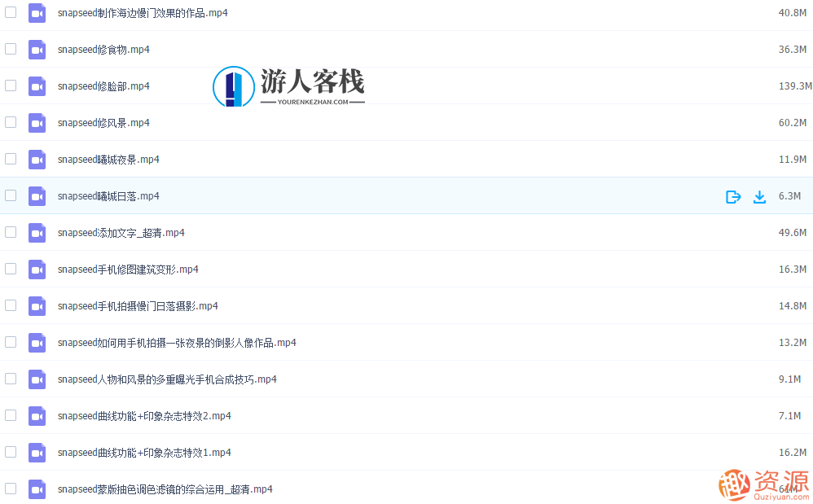Check the checkbox on the first row
The image size is (813, 504).
click(10, 13)
